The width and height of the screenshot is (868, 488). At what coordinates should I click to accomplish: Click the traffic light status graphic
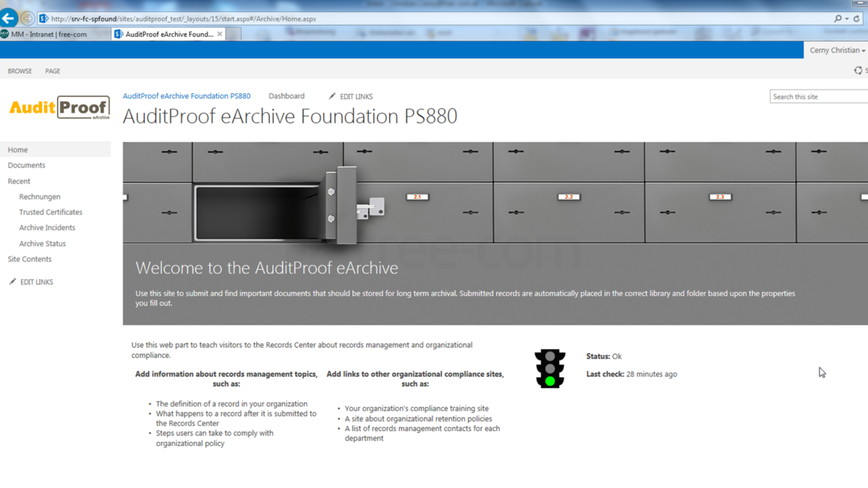[x=550, y=369]
